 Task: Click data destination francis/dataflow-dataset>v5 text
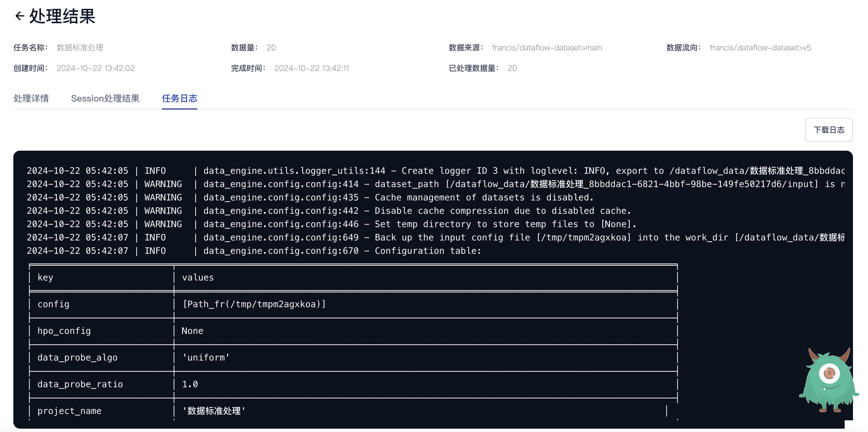click(x=760, y=48)
